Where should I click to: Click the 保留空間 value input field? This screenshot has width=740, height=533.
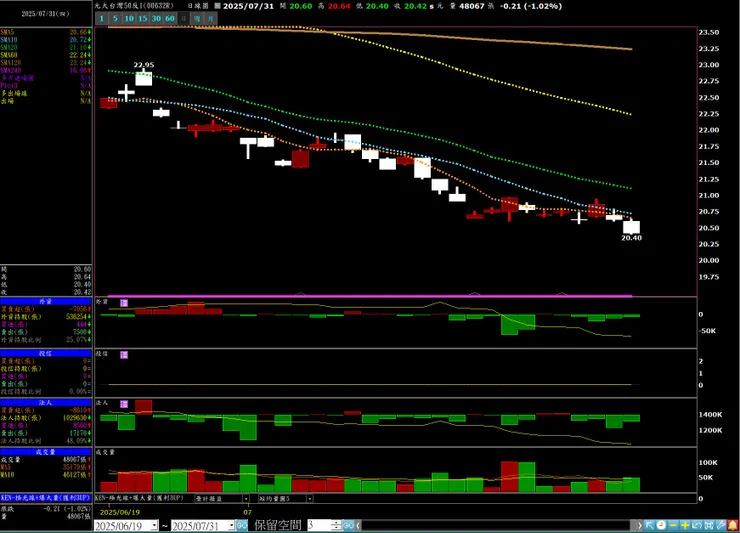320,525
